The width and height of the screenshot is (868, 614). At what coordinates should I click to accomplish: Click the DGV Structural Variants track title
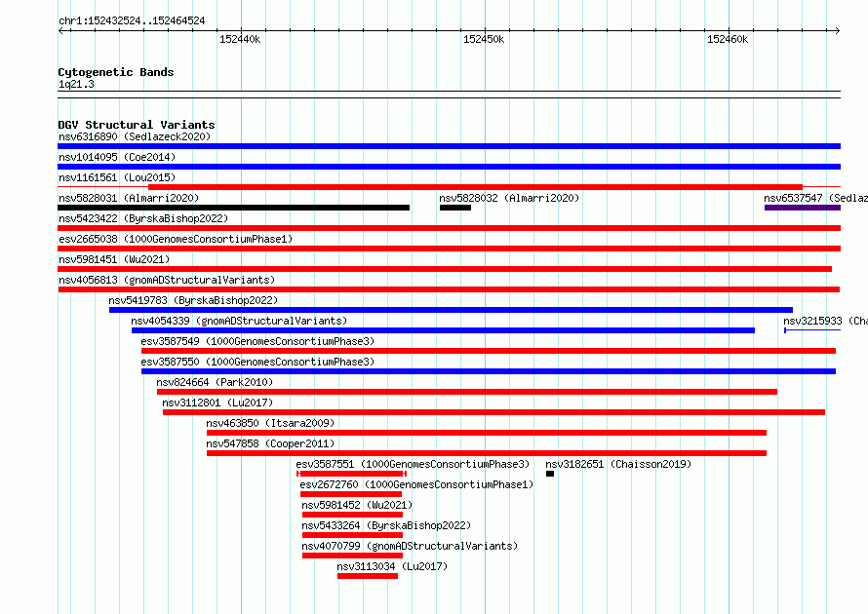pos(137,125)
